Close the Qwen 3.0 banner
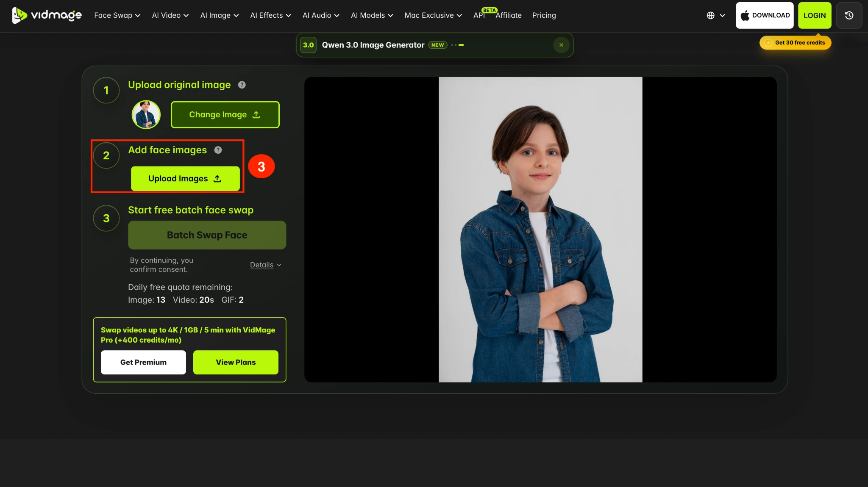 click(561, 45)
